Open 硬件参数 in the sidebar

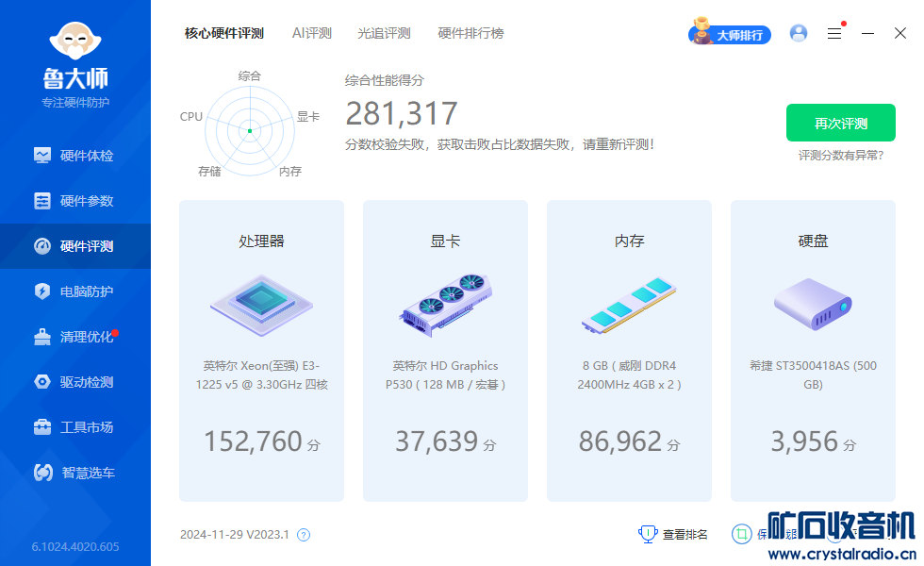75,201
